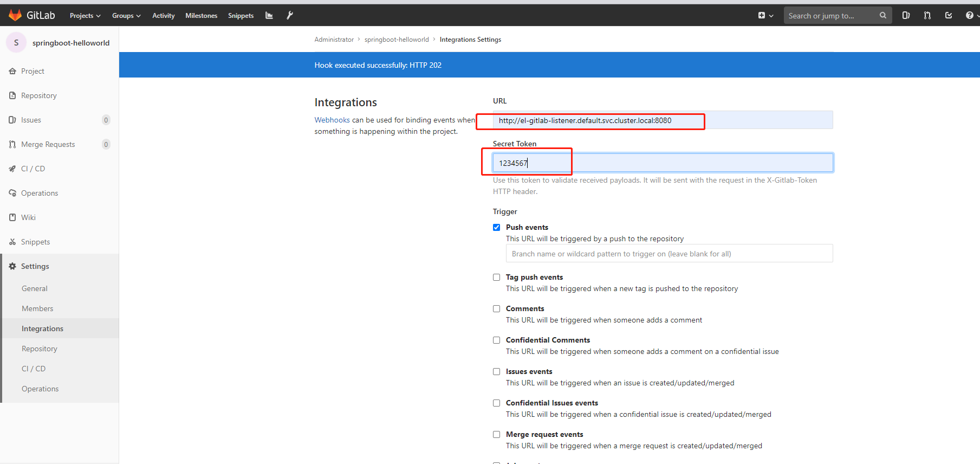Viewport: 980px width, 464px height.
Task: Click the GitLab fox logo
Action: (15, 15)
